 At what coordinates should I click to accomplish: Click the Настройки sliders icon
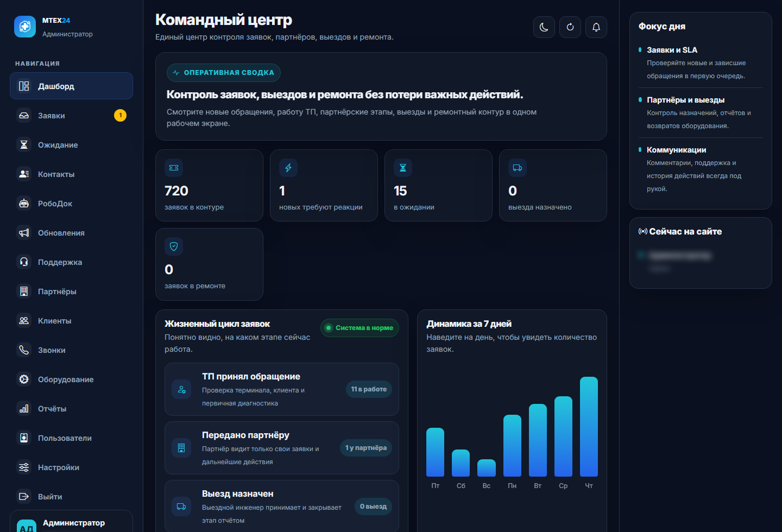[24, 467]
